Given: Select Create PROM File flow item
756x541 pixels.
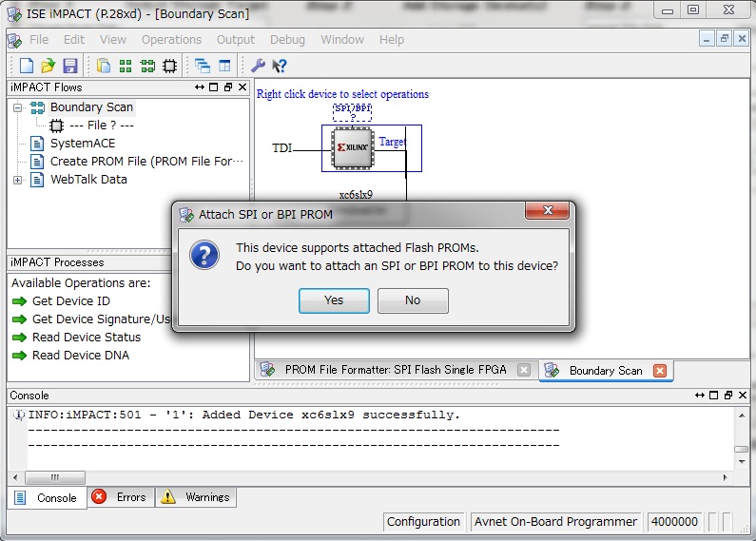Looking at the screenshot, I should coord(146,162).
